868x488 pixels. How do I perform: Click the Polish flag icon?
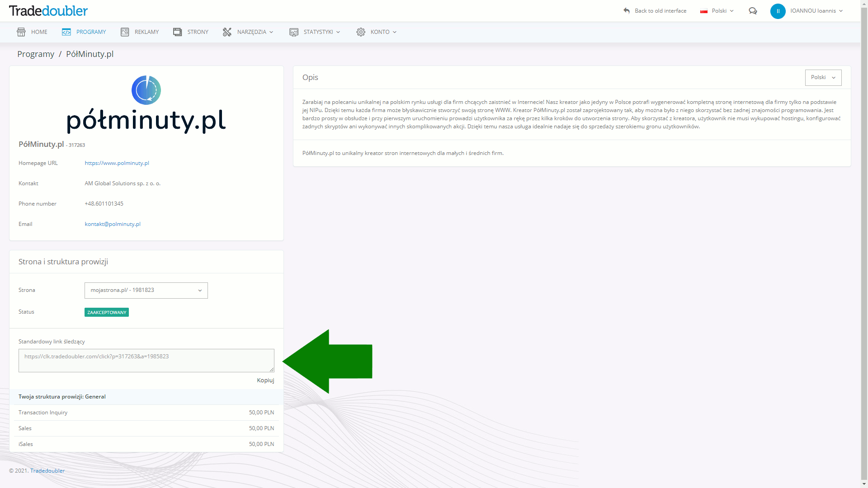click(704, 11)
